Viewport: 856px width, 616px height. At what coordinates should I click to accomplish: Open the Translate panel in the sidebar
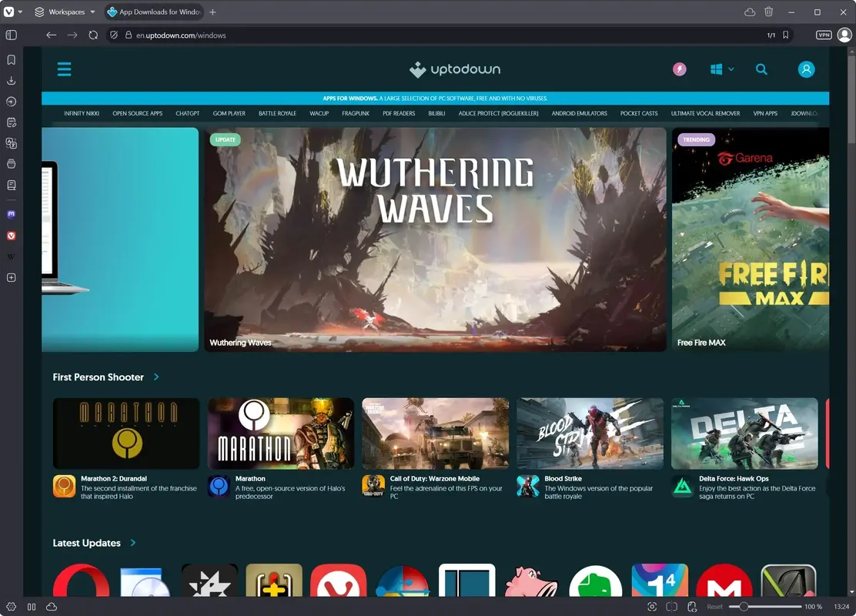pos(11,142)
